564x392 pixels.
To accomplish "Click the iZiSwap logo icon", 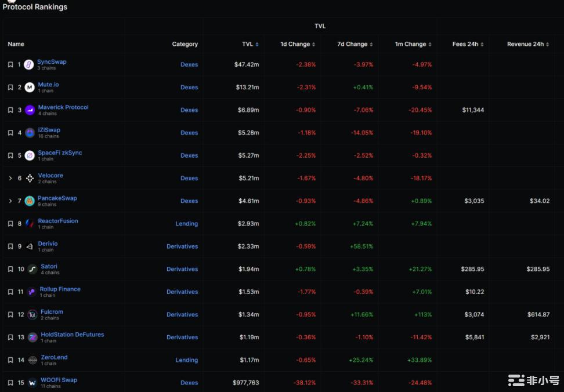I will pyautogui.click(x=30, y=133).
